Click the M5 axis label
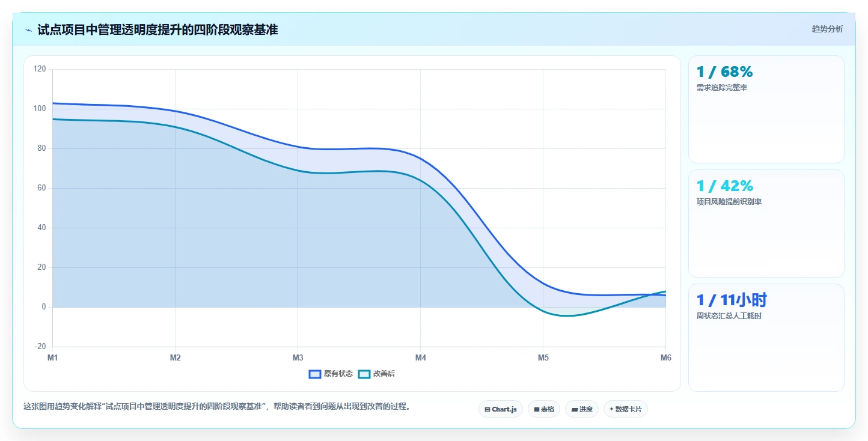 click(543, 358)
